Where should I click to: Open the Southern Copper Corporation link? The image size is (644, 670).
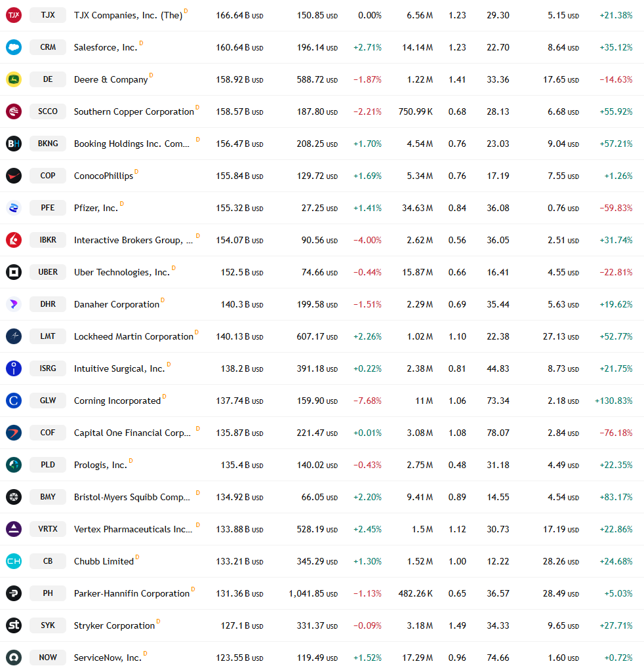tap(134, 111)
